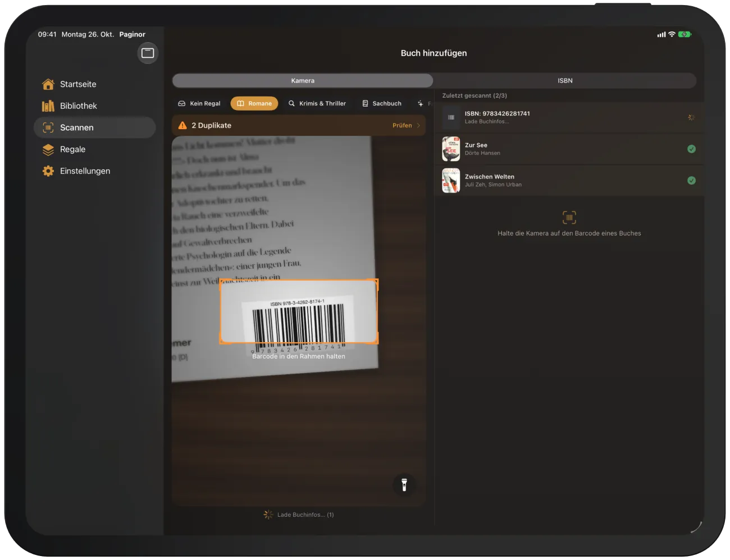
Task: Click the 2 Duplikate banner text
Action: 211,126
